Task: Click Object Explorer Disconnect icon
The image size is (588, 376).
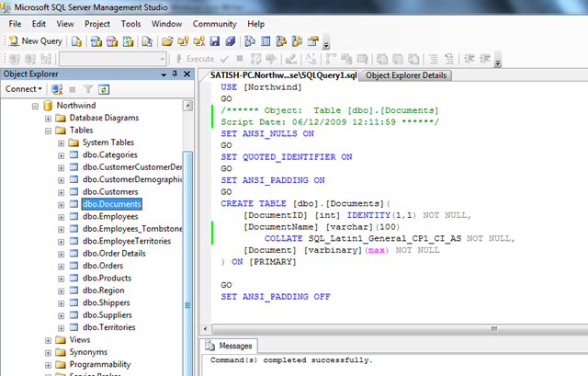Action: pos(57,89)
